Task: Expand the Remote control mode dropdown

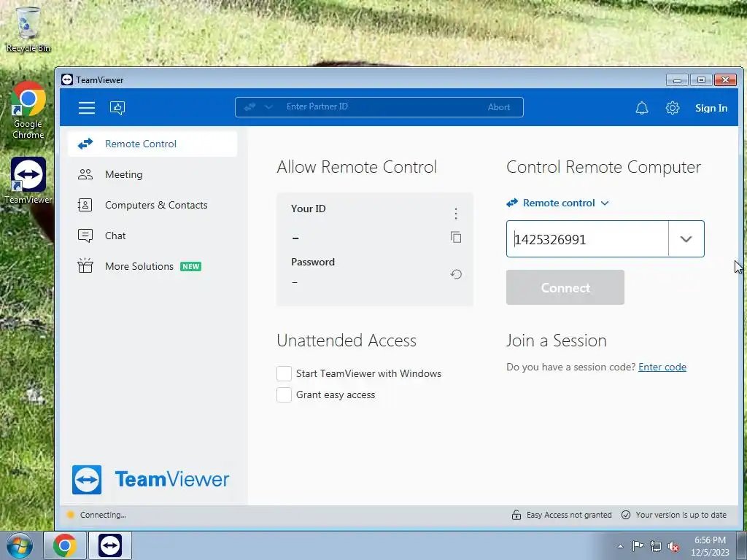Action: click(558, 203)
